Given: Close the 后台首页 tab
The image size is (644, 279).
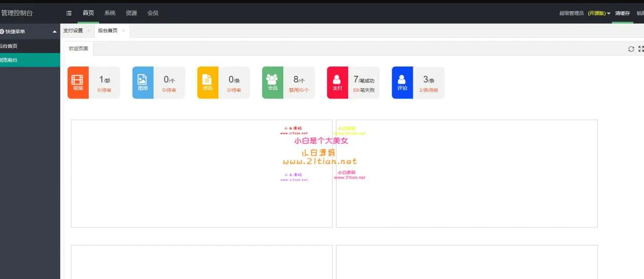Looking at the screenshot, I should (123, 31).
